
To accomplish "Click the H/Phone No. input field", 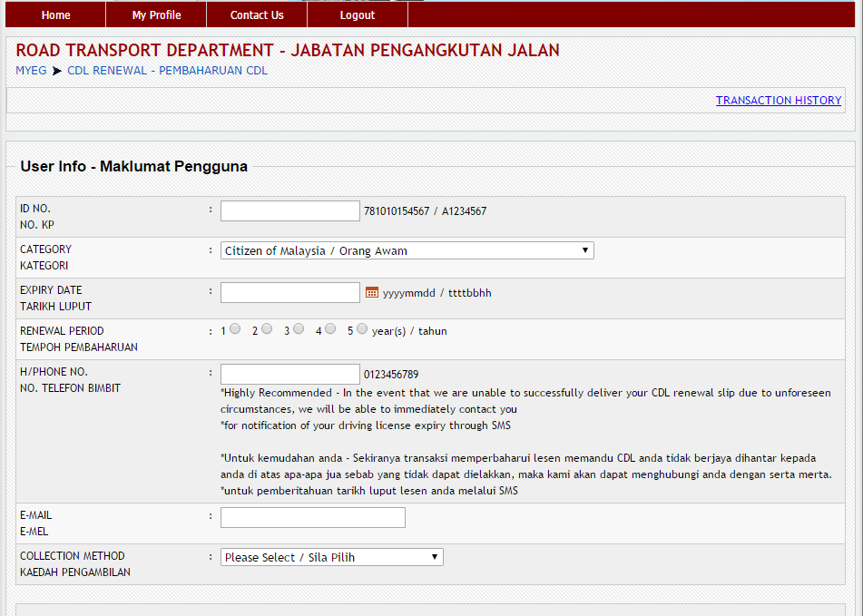I will pyautogui.click(x=290, y=374).
